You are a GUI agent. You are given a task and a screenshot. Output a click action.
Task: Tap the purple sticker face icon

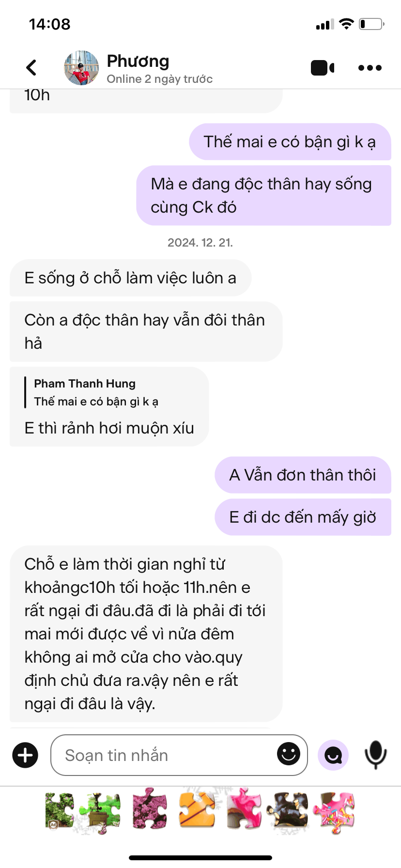pos(333,755)
